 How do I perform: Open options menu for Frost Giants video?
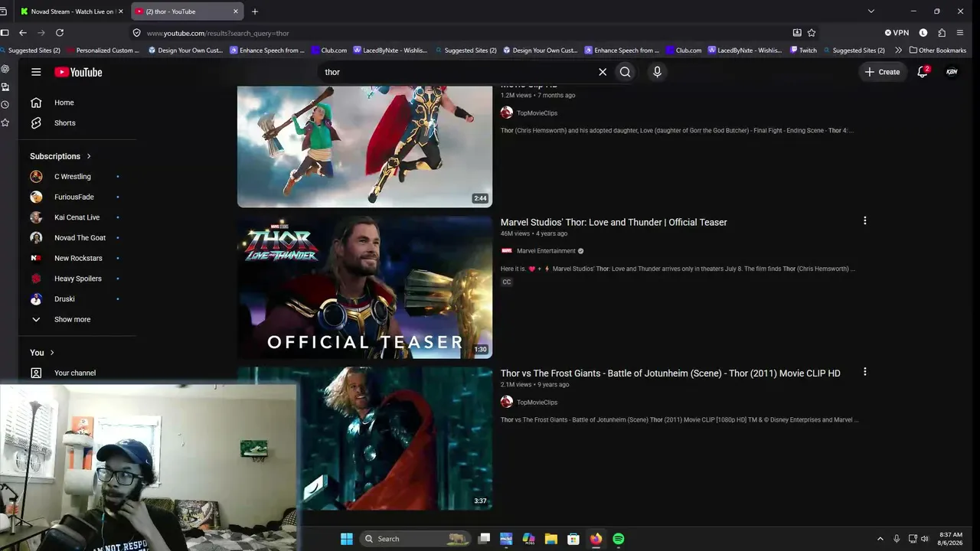tap(865, 372)
